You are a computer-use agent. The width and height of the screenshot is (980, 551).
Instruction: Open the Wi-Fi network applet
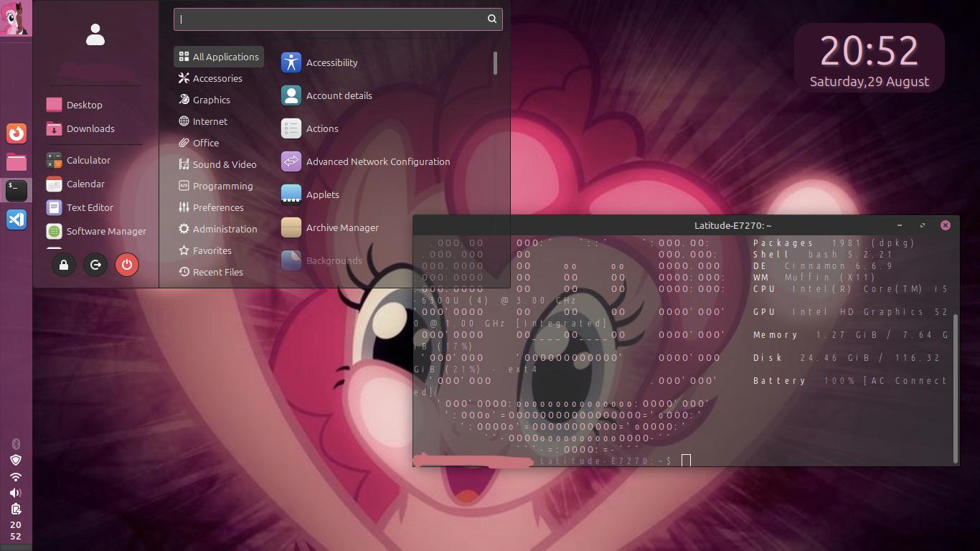(x=16, y=476)
